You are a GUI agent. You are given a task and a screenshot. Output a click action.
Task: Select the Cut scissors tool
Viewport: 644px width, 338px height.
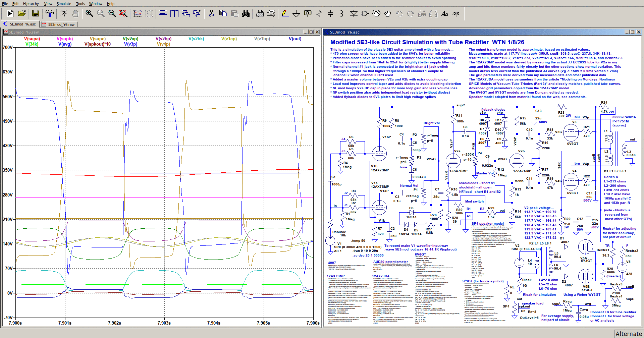point(211,13)
